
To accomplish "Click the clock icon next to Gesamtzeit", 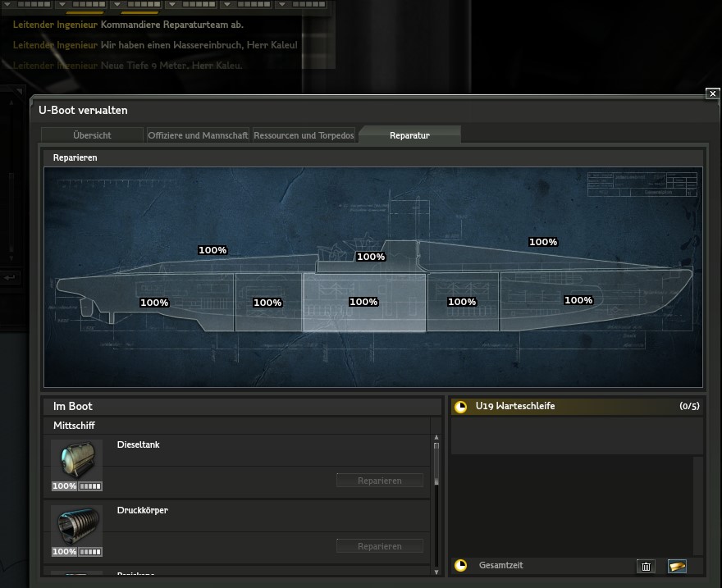I will 461,566.
